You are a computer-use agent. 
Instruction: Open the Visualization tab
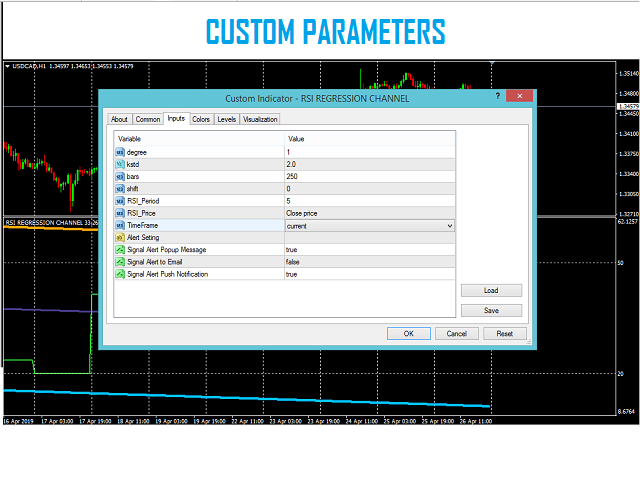tap(260, 120)
